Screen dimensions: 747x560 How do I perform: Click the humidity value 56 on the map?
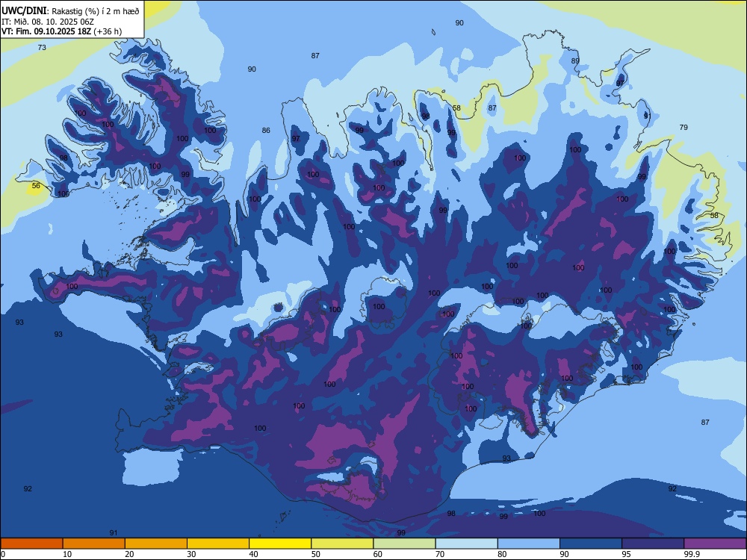pyautogui.click(x=36, y=185)
